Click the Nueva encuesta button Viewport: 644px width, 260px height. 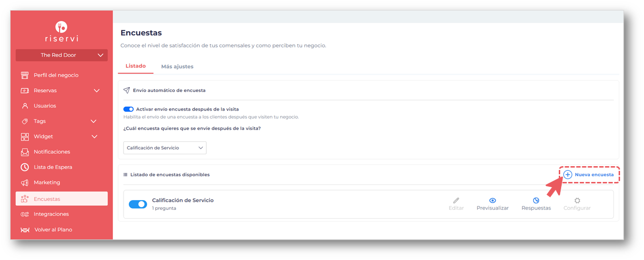coord(588,175)
